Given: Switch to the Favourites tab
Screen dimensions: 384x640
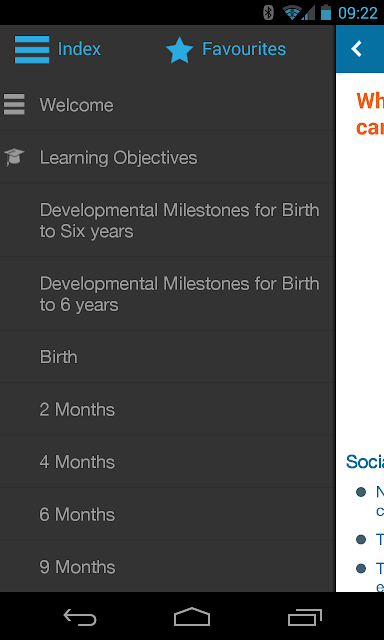Looking at the screenshot, I should [226, 49].
